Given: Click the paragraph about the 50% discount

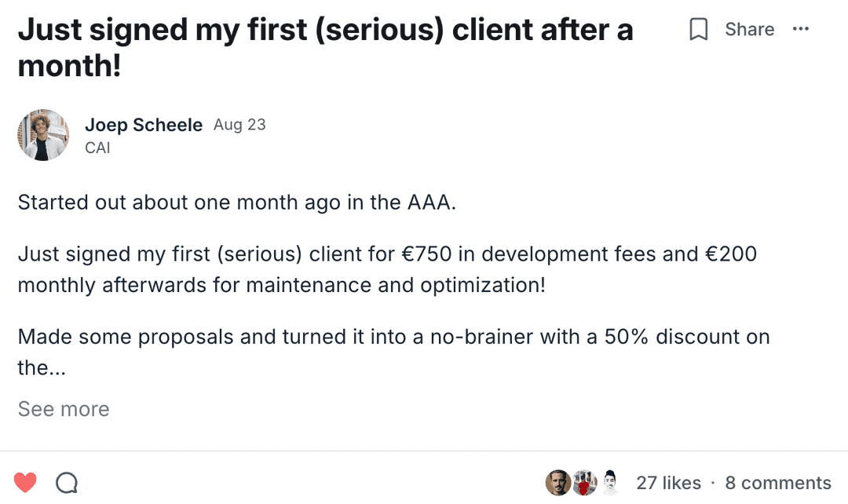Looking at the screenshot, I should [x=393, y=337].
